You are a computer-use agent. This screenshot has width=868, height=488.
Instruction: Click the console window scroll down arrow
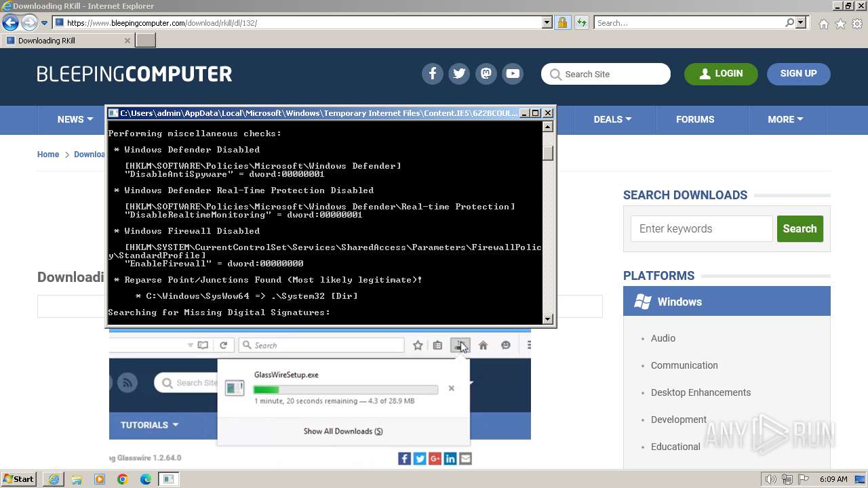tap(548, 319)
